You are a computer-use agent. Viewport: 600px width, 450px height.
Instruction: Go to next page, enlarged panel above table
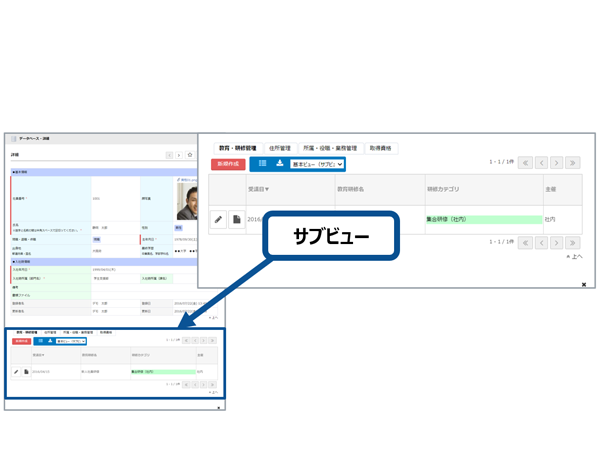point(557,163)
